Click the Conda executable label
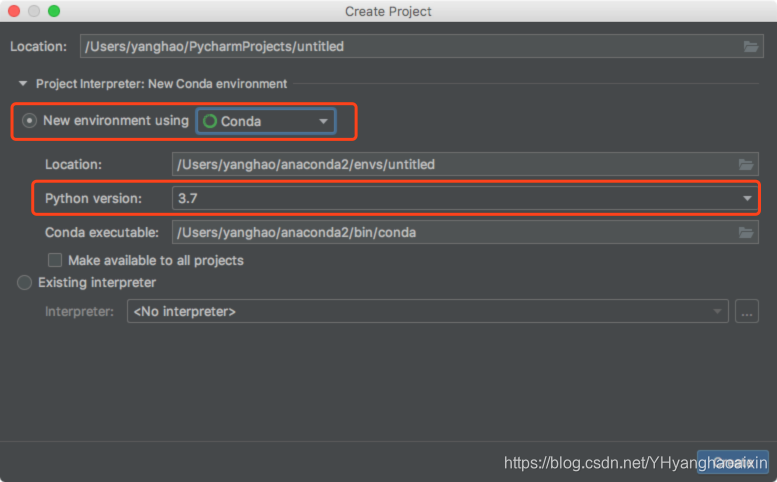Screen dimensions: 777x482 (102, 232)
